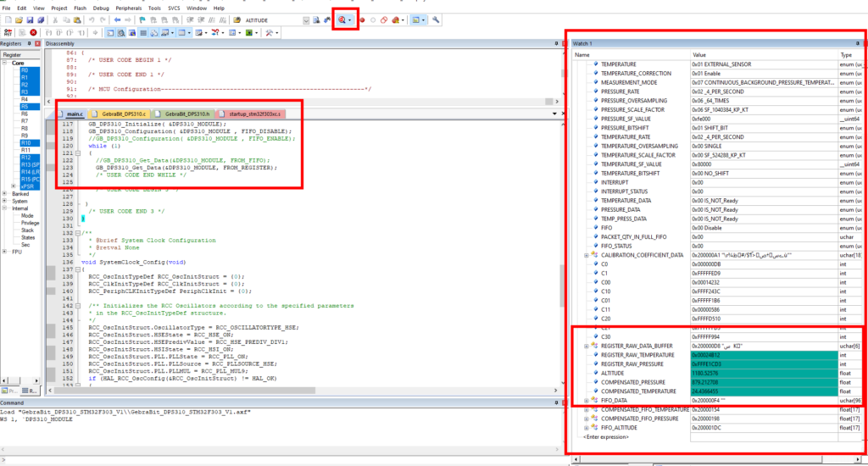
Task: Click the Toolbox icon in debug toolbar
Action: coord(269,33)
